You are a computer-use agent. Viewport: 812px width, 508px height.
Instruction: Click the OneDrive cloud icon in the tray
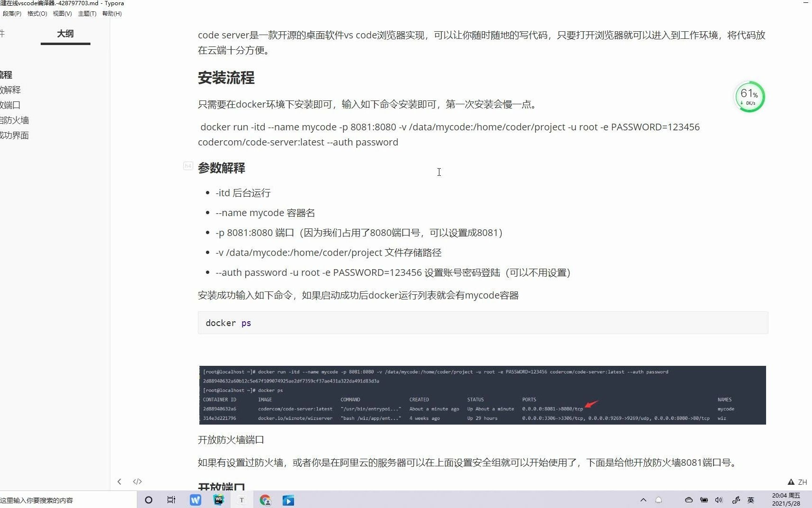pos(688,500)
